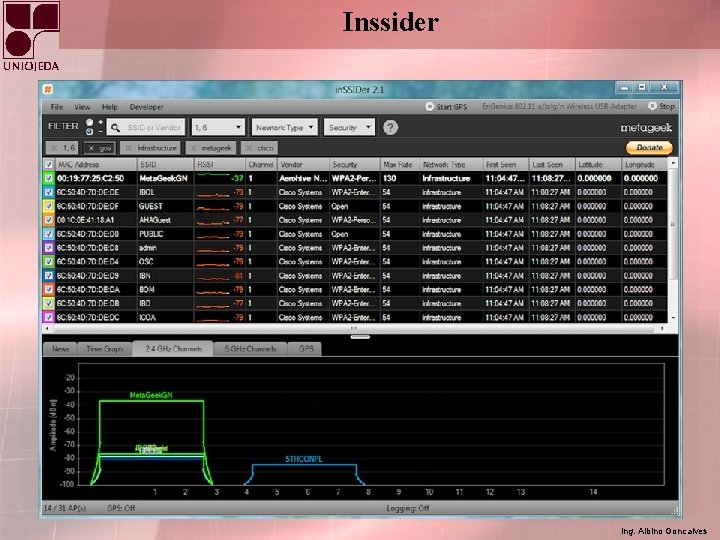Open the File menu

tap(56, 107)
